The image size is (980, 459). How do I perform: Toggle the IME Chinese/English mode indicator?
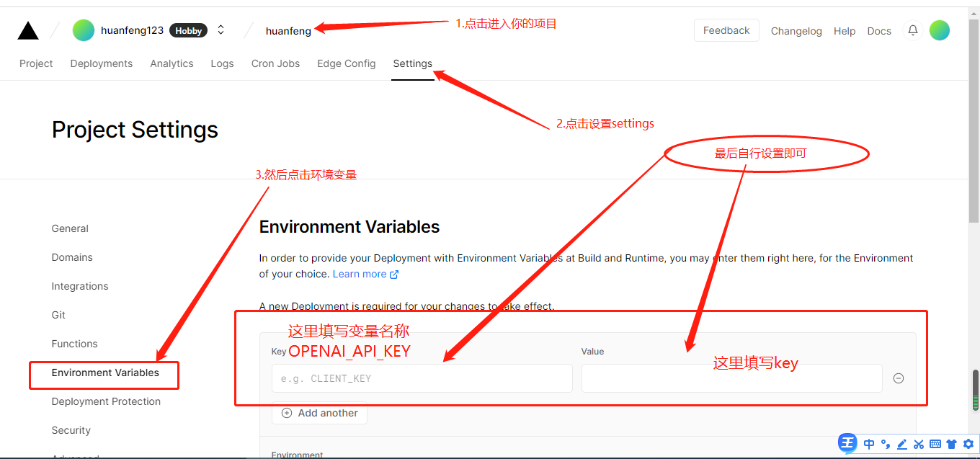(869, 444)
